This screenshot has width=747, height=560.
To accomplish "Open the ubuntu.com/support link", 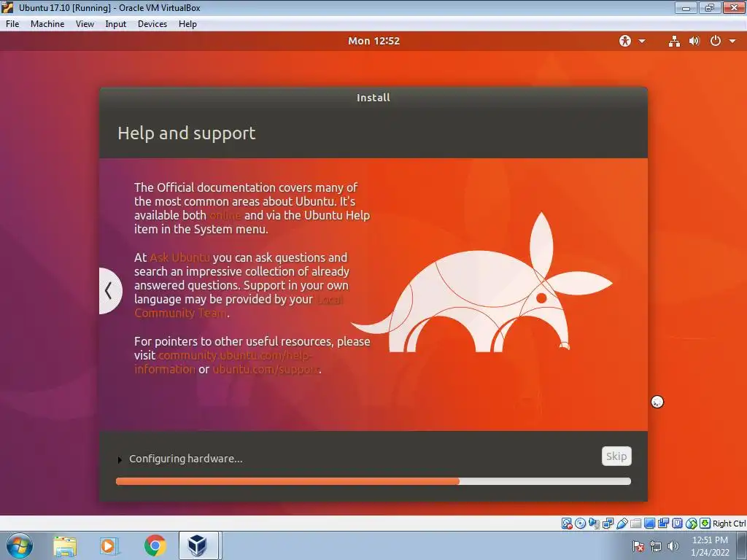I will (266, 370).
